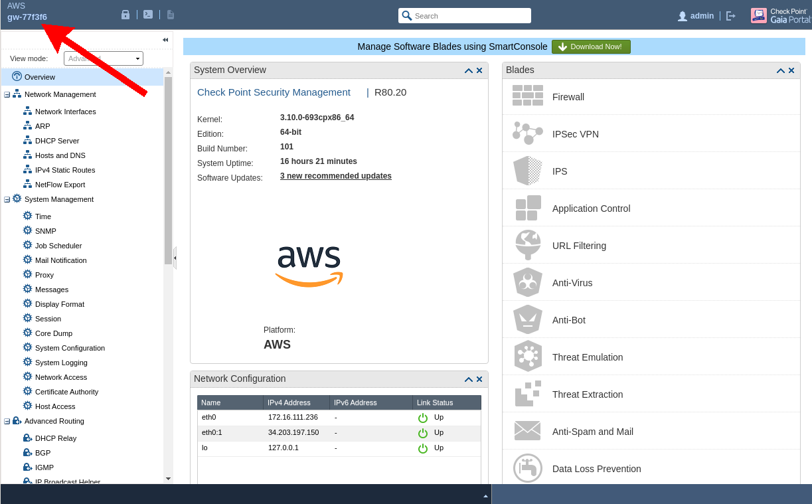Close the Network Configuration widget
This screenshot has height=504, width=812.
pos(479,379)
